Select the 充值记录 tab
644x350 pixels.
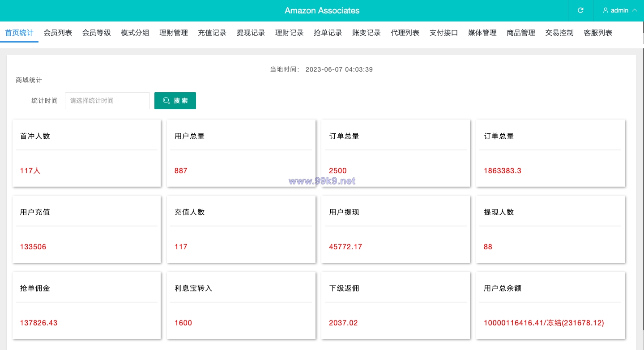212,33
